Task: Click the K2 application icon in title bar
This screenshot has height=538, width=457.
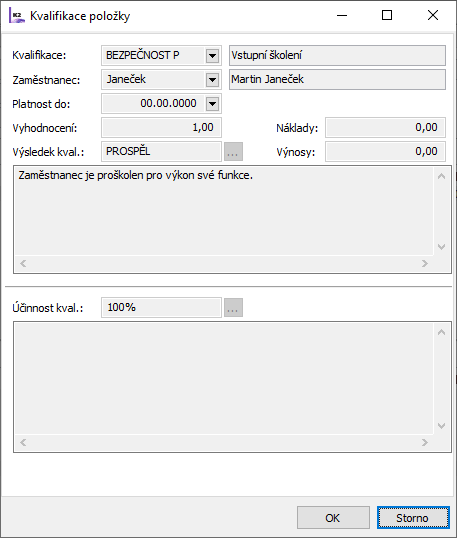Action: pyautogui.click(x=16, y=16)
